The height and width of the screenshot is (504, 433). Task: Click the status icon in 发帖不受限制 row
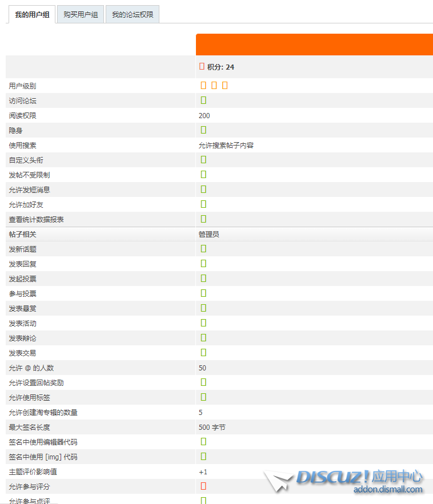tap(203, 174)
